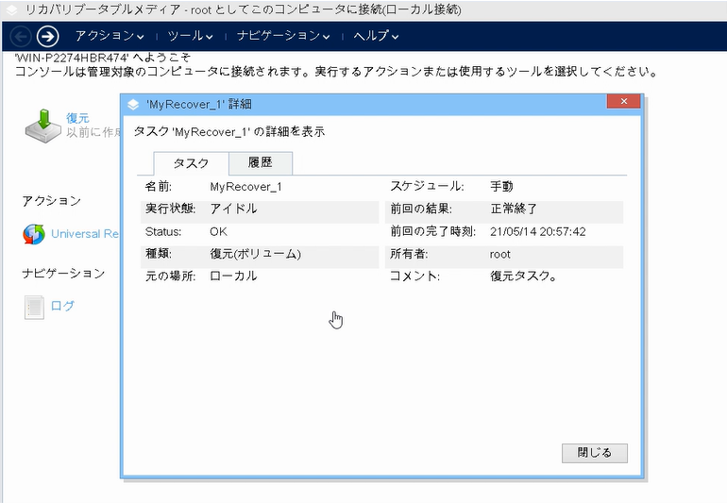Click the アクション section heading in sidebar

[x=51, y=201]
